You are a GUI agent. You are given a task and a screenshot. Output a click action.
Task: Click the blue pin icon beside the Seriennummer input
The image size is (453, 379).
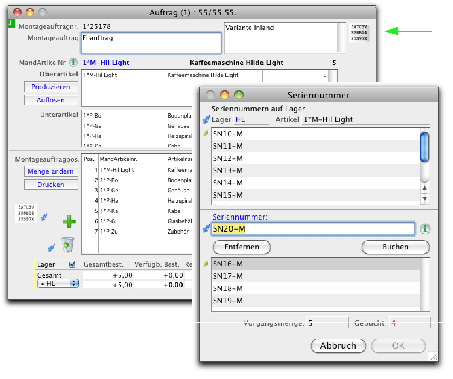206,229
